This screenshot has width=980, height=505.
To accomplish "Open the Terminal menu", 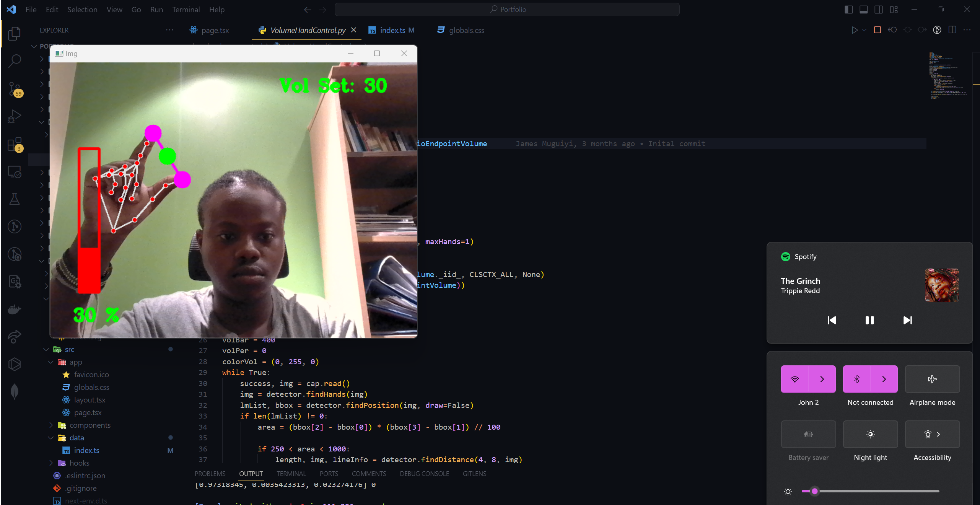I will tap(186, 10).
